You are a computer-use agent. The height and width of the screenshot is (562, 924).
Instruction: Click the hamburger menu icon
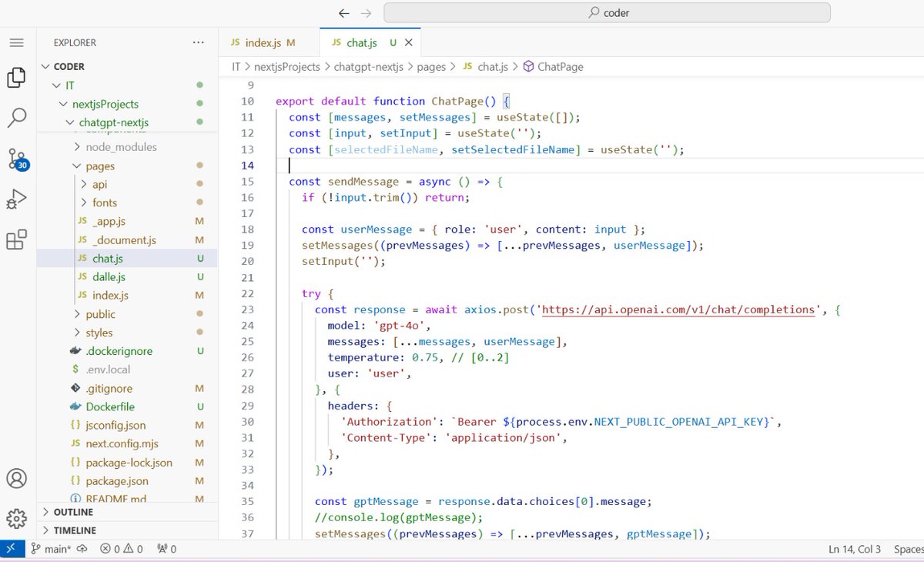coord(16,43)
